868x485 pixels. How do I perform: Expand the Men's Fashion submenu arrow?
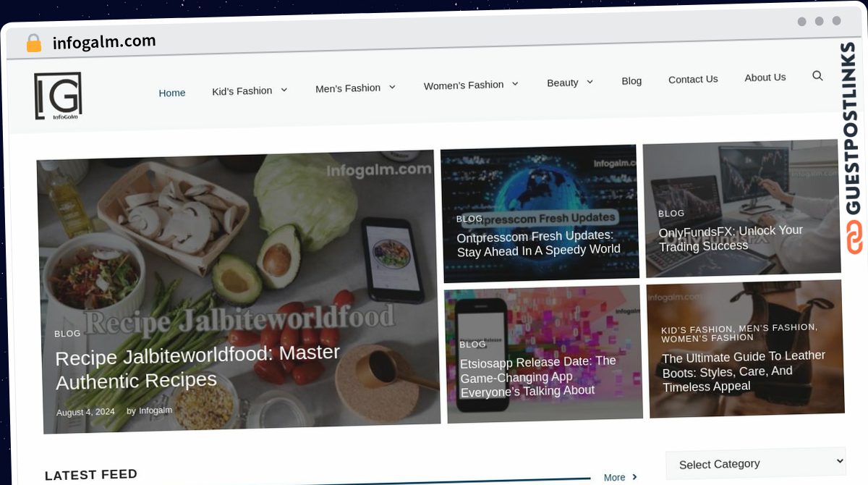[x=392, y=87]
